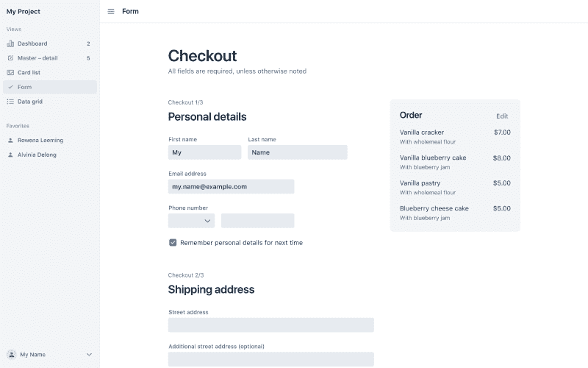Click Rowena Leeming's user icon
Screen dimensions: 588x368
click(x=10, y=140)
